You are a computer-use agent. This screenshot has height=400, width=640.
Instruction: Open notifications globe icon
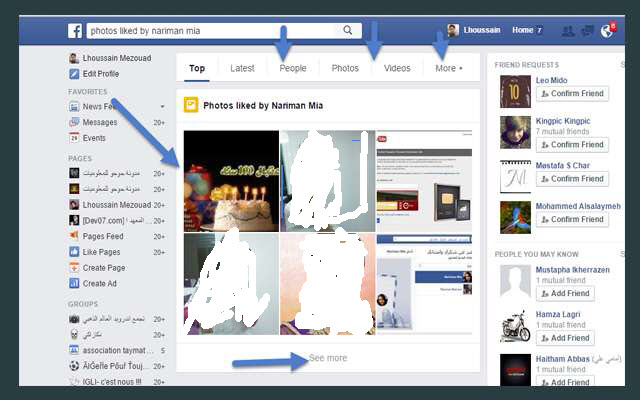tap(607, 31)
